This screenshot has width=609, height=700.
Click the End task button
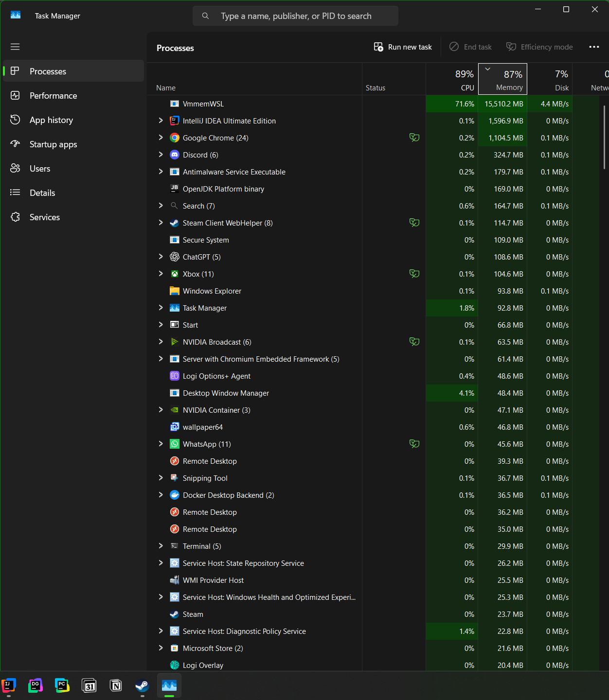click(x=470, y=47)
